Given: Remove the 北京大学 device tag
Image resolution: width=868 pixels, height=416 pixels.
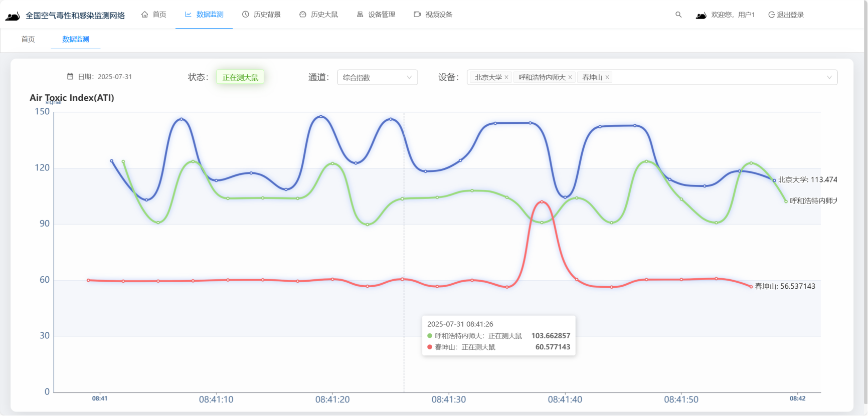Looking at the screenshot, I should [506, 77].
